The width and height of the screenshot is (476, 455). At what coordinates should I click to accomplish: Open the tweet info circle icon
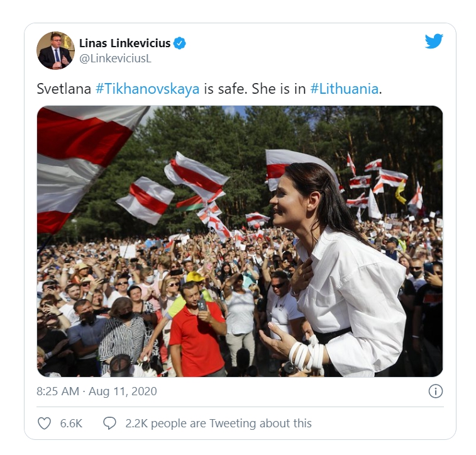pyautogui.click(x=436, y=391)
